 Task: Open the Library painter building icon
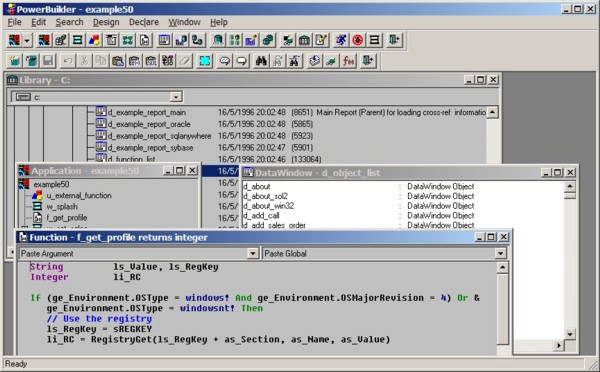tap(304, 40)
